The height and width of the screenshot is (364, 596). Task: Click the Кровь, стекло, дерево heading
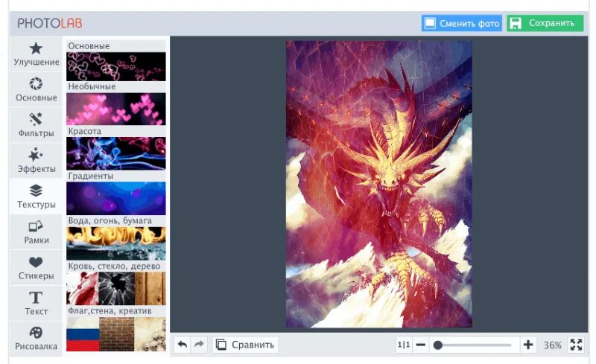coord(114,266)
